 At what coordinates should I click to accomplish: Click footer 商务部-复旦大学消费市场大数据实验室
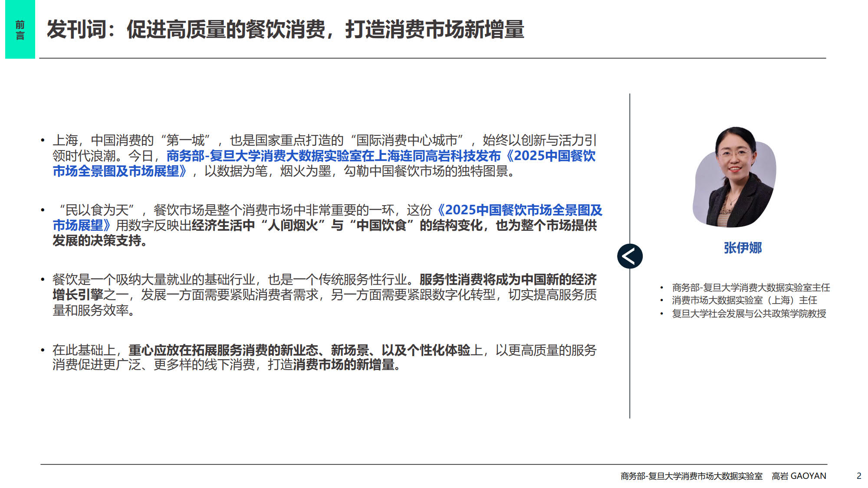(691, 476)
